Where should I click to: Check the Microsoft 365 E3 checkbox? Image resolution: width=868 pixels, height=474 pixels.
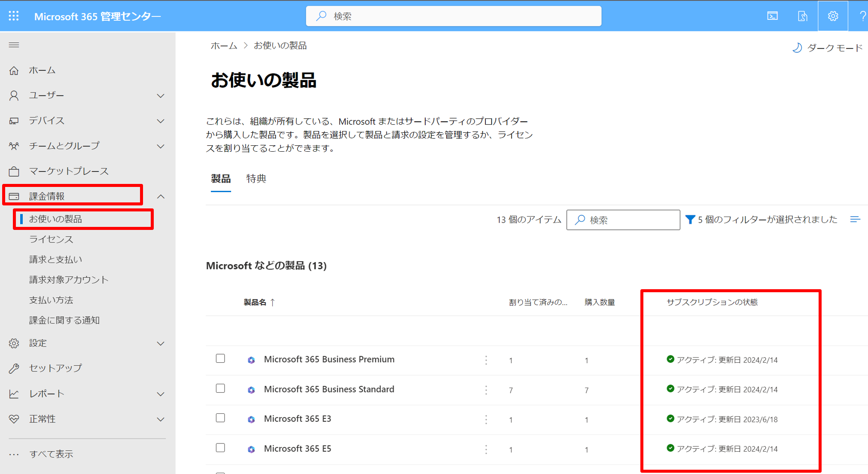click(220, 418)
